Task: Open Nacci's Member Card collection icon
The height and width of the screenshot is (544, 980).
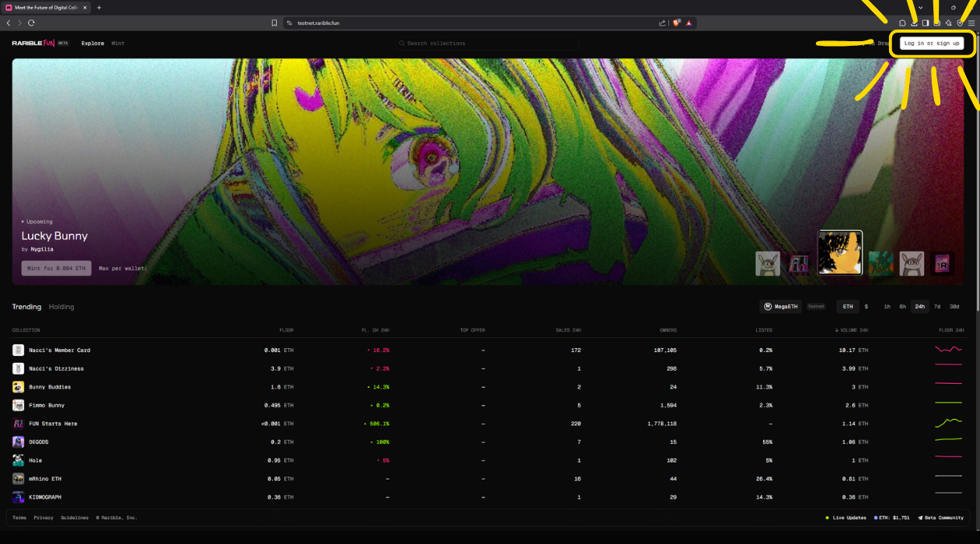Action: 18,350
